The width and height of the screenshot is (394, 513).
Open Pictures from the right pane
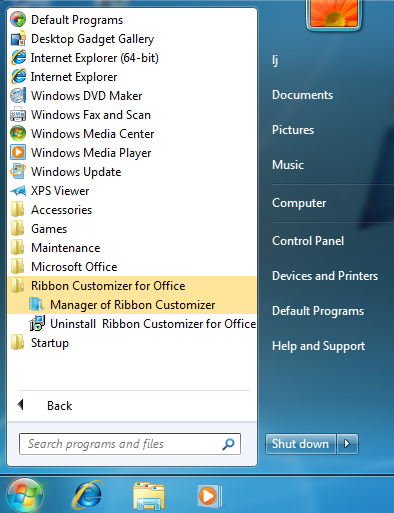[x=293, y=130]
